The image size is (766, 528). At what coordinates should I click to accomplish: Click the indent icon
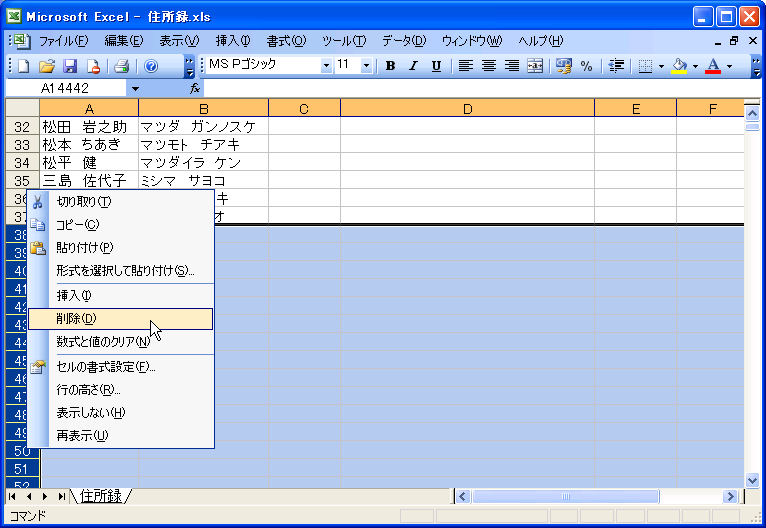click(x=616, y=65)
